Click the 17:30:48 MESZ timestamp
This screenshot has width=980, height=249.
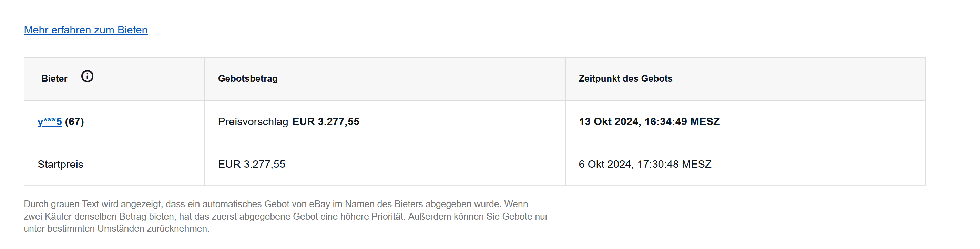point(674,164)
